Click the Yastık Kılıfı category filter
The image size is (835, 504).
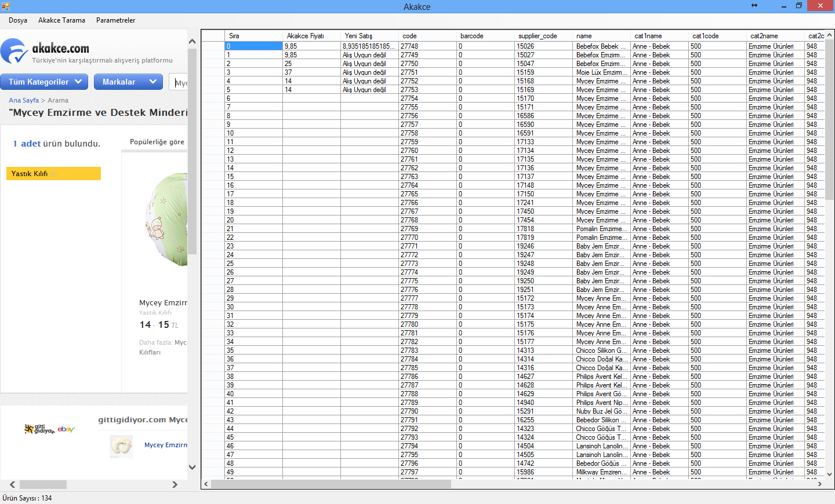tap(53, 174)
